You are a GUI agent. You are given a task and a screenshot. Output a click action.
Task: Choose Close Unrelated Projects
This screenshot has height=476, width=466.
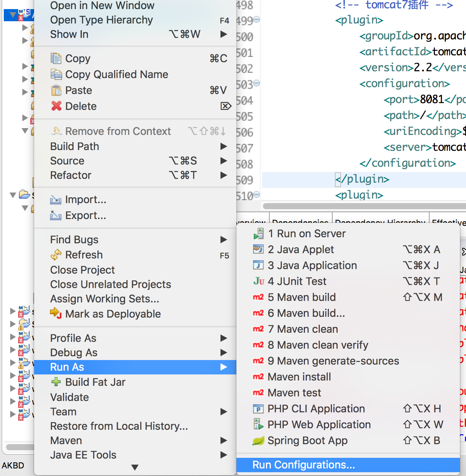pyautogui.click(x=111, y=284)
